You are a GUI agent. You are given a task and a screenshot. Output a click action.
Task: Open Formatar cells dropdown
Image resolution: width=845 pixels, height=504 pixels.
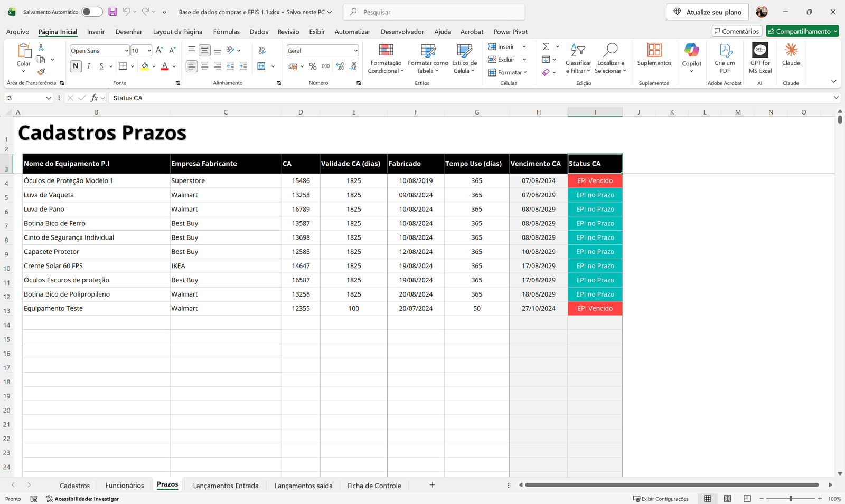508,72
